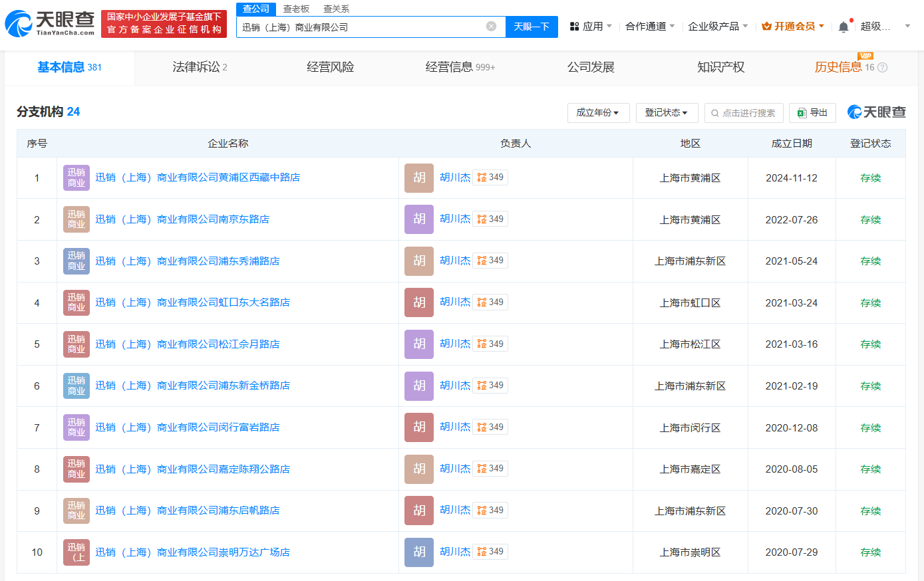
Task: Click the 迅销商业 logo in row 6
Action: [77, 386]
